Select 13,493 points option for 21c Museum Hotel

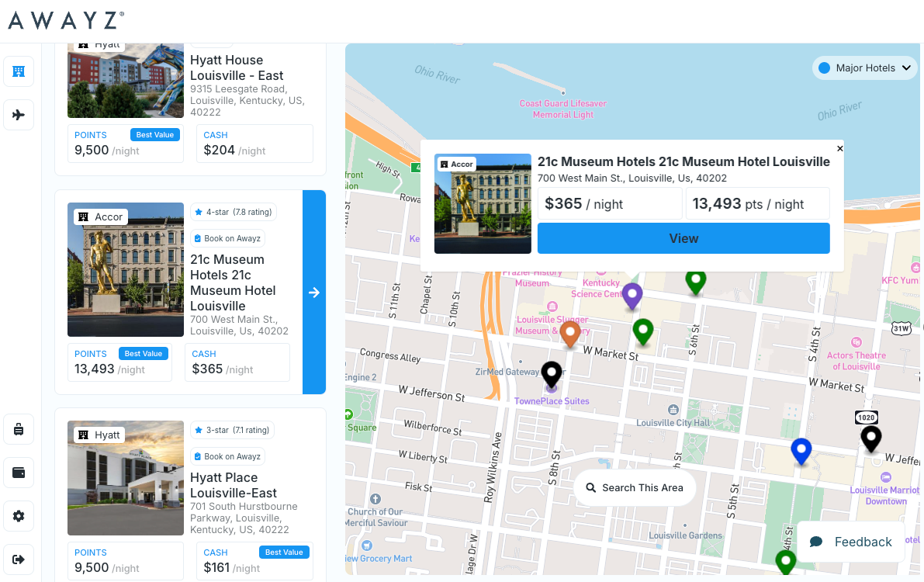119,362
